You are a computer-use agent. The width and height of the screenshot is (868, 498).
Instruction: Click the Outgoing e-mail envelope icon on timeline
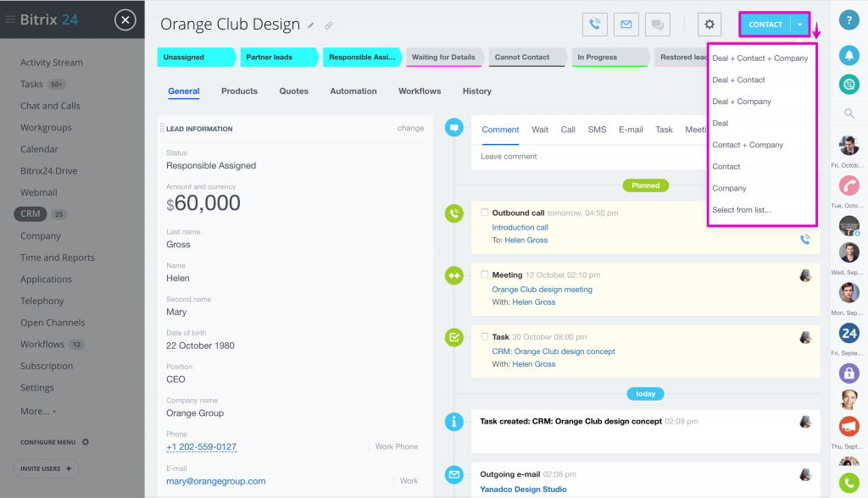454,474
